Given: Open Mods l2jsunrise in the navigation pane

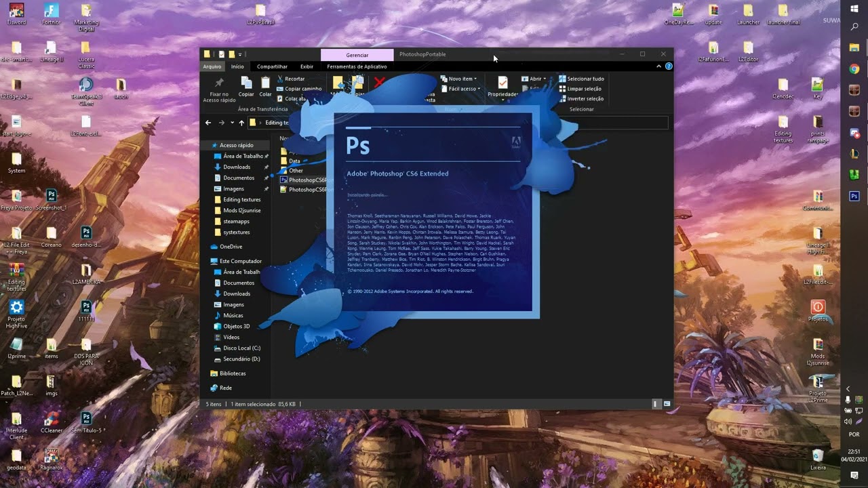Looking at the screenshot, I should [242, 210].
